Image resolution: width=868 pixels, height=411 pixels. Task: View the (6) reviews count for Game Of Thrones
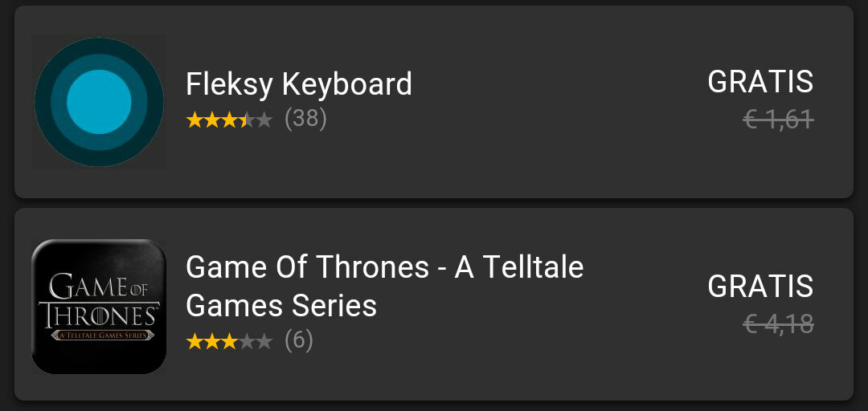coord(299,341)
